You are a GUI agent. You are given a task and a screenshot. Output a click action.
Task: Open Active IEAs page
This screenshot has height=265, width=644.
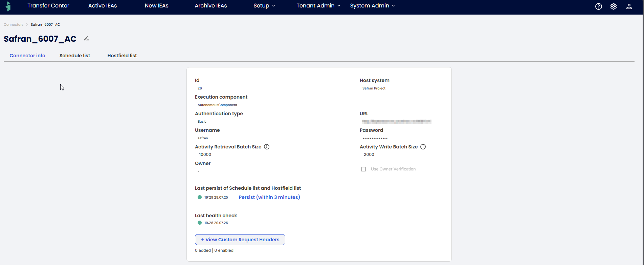point(103,6)
